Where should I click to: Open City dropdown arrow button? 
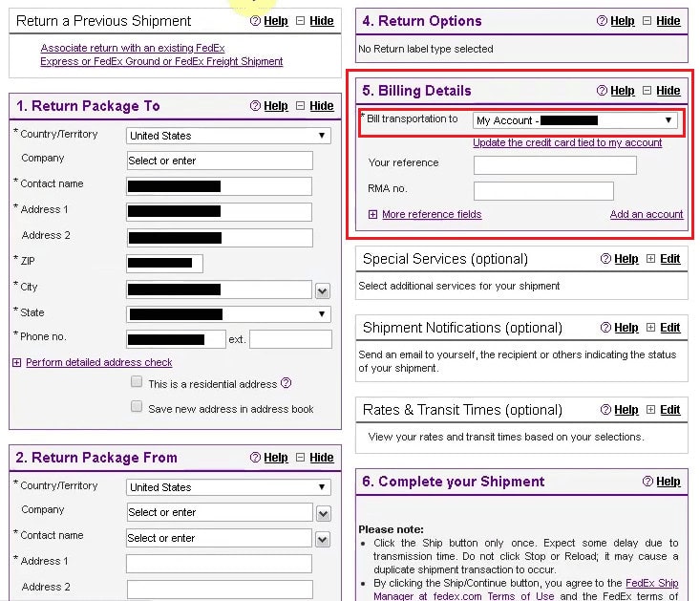[x=323, y=291]
